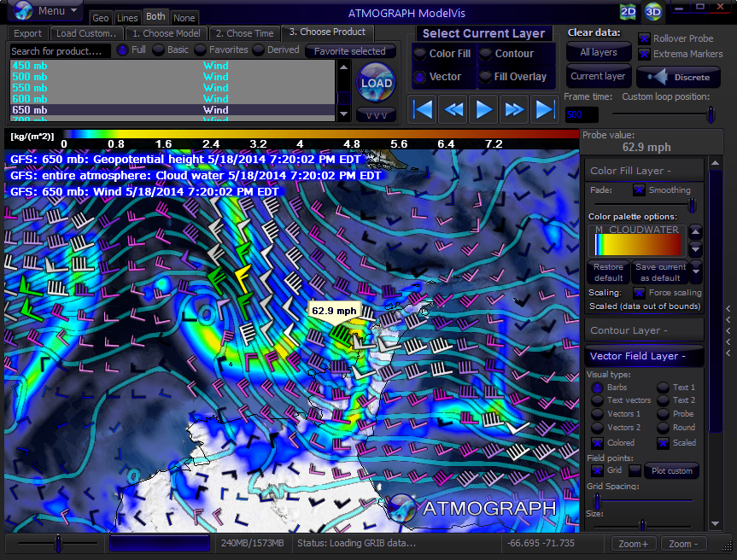Click Plot custom button
The image size is (737, 560).
[x=671, y=470]
